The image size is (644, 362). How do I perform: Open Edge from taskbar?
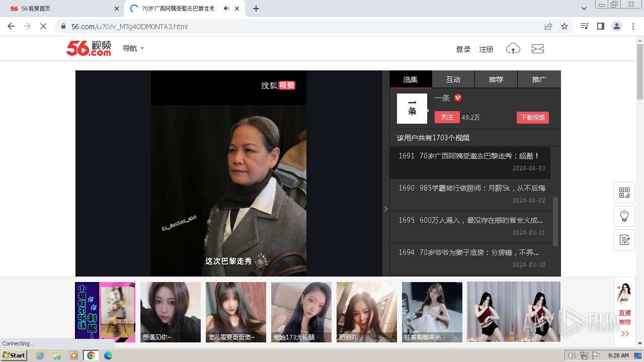108,355
